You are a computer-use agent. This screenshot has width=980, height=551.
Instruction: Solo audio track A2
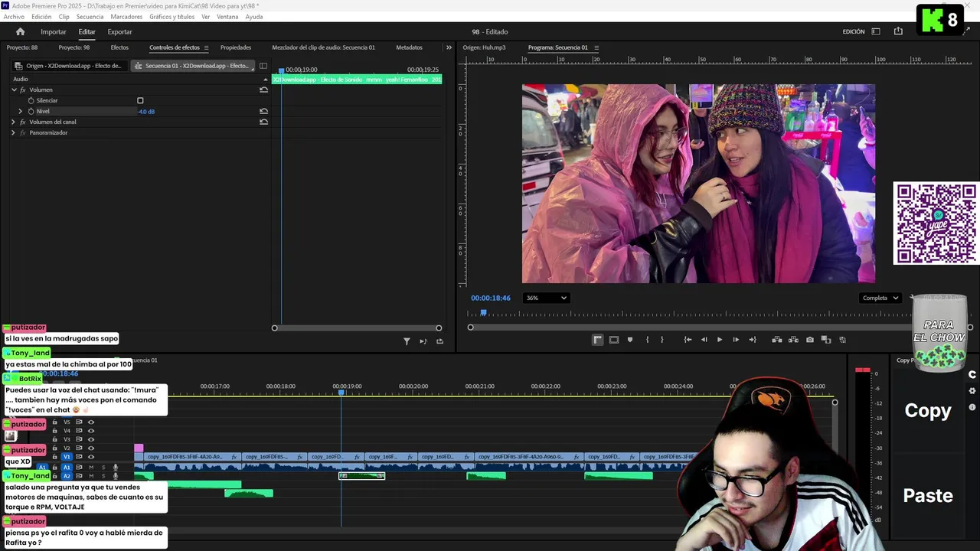[x=103, y=476]
